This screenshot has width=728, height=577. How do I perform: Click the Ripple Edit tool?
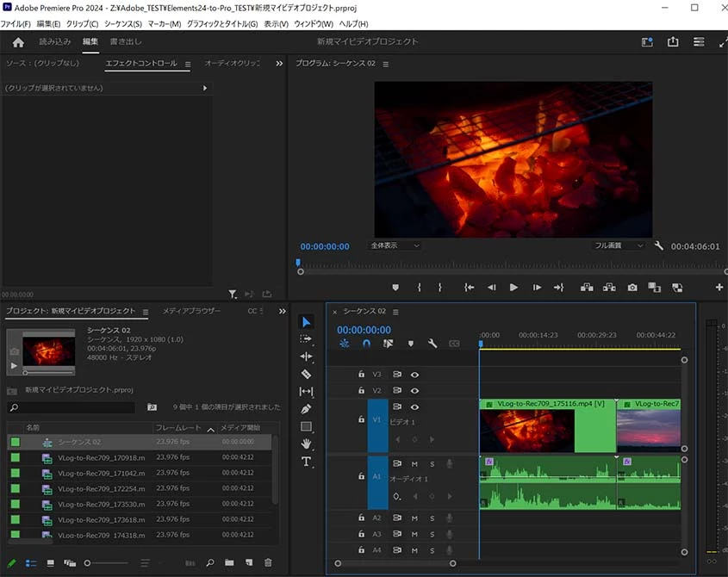point(306,356)
